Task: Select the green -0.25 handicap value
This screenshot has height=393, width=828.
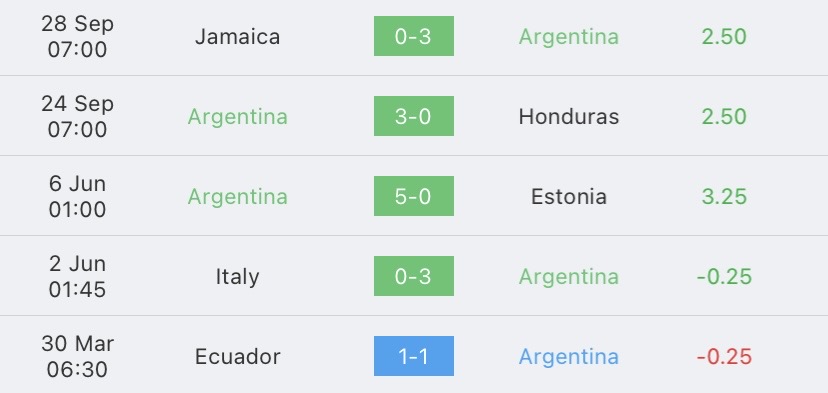Action: tap(724, 277)
